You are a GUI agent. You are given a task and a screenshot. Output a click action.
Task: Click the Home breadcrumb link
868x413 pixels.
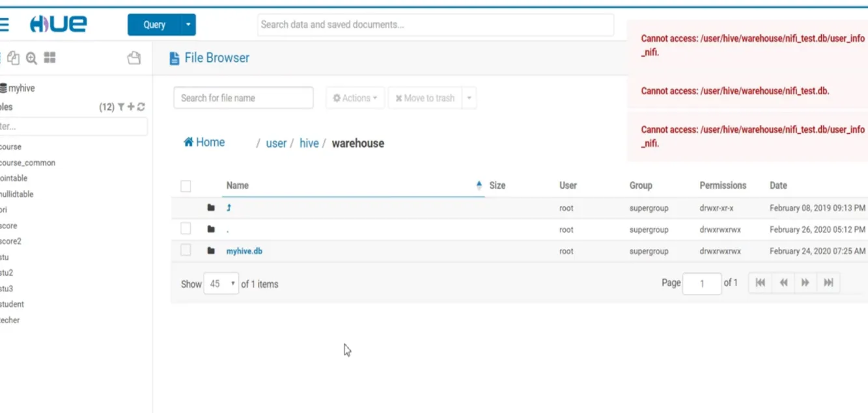204,142
